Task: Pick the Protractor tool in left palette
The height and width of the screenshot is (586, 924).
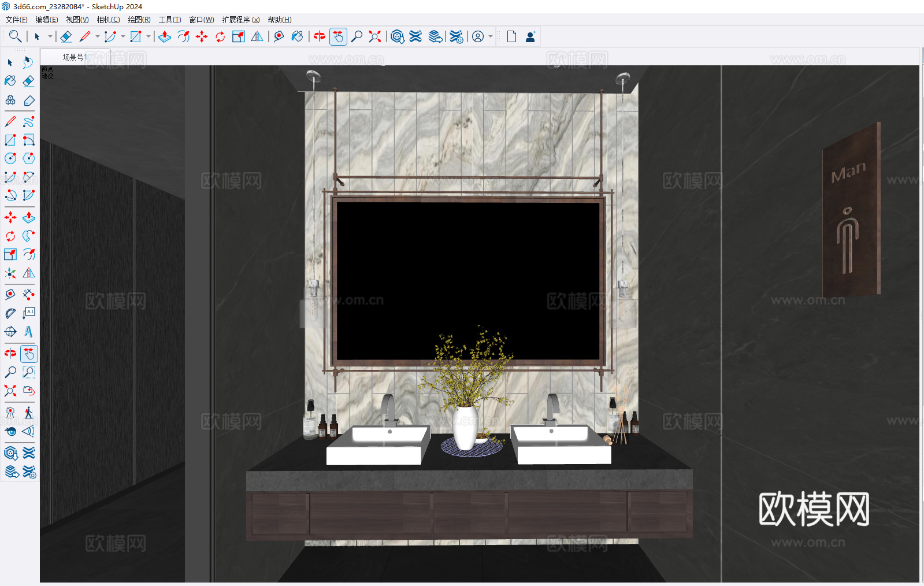Action: point(10,313)
